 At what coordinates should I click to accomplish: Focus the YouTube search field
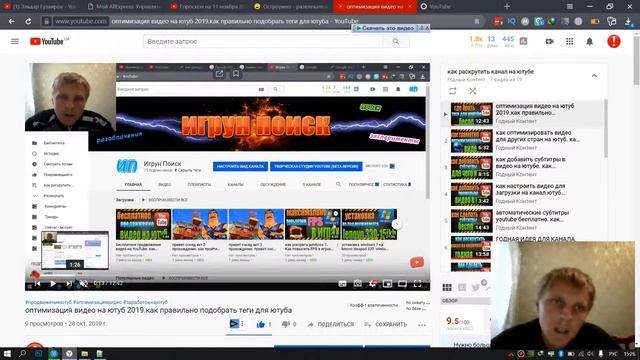[x=263, y=41]
